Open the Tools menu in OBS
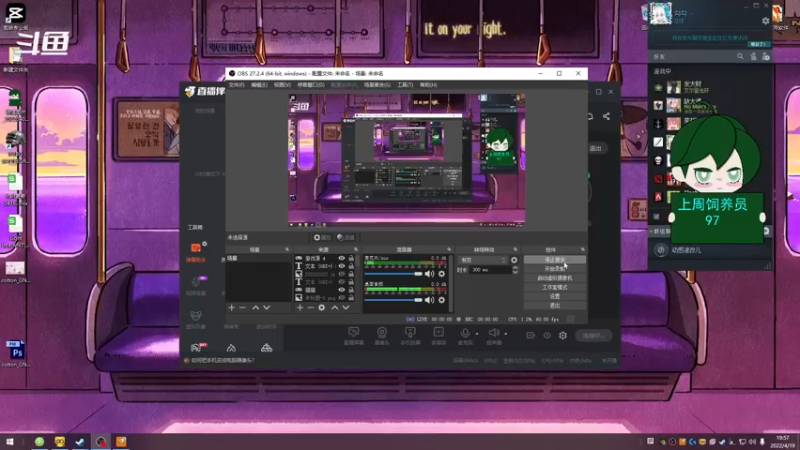 pos(405,85)
